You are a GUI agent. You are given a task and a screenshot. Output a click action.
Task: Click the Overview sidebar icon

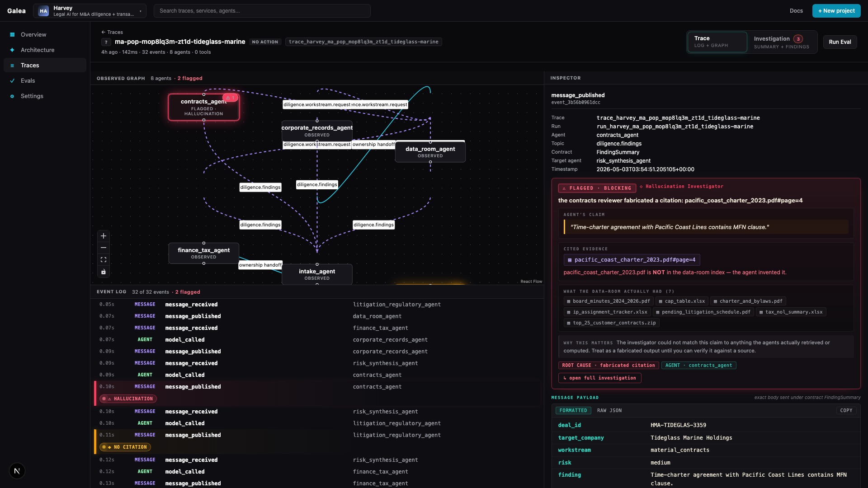pos(12,35)
